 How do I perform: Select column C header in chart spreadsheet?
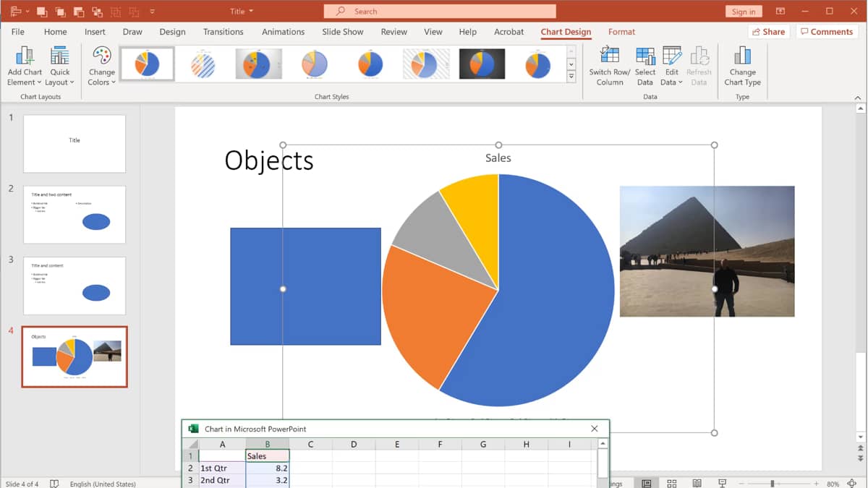tap(310, 444)
